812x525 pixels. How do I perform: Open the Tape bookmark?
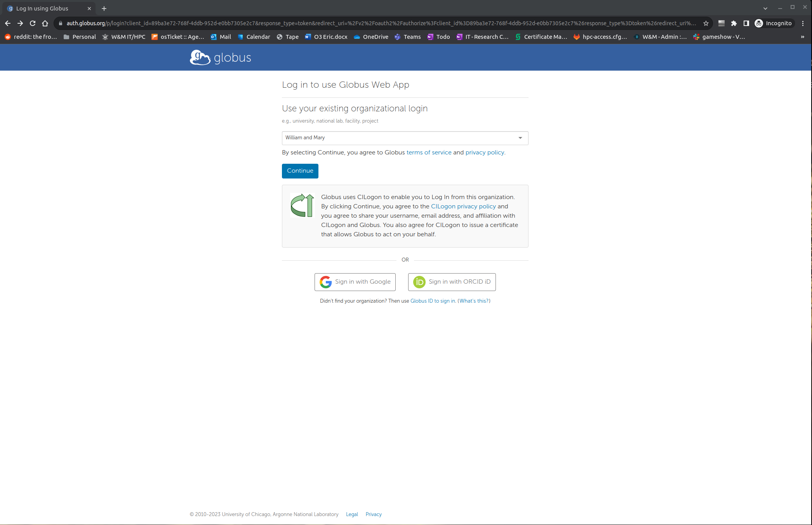[x=287, y=37]
